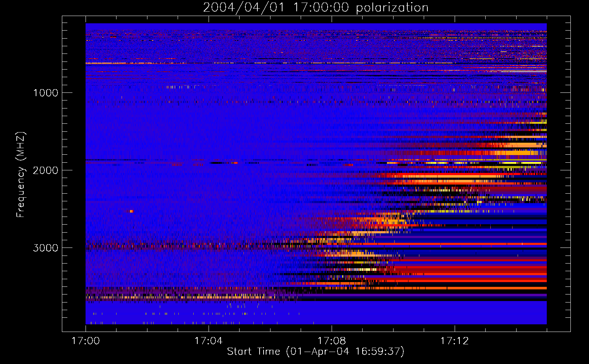This screenshot has width=589, height=364.
Task: Click the '1000' frequency tick label
Action: pyautogui.click(x=46, y=93)
